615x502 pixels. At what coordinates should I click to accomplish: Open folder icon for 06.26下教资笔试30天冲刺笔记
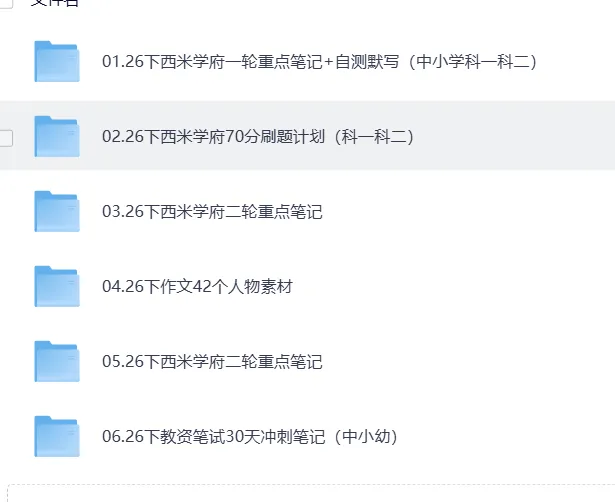57,437
